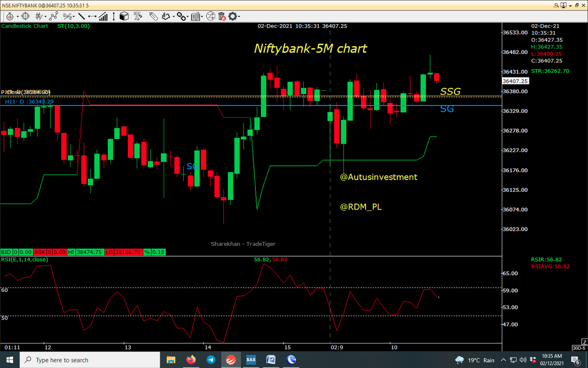Open the link tool dropdown arrow
The height and width of the screenshot is (368, 588).
tap(188, 16)
